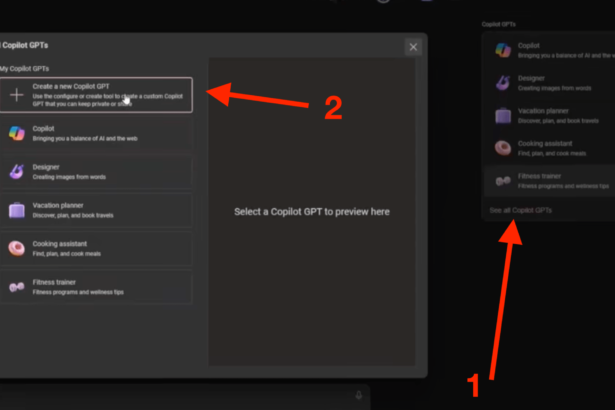Open the See all Copilot GPTs link
Screen dimensions: 615x410
point(520,210)
